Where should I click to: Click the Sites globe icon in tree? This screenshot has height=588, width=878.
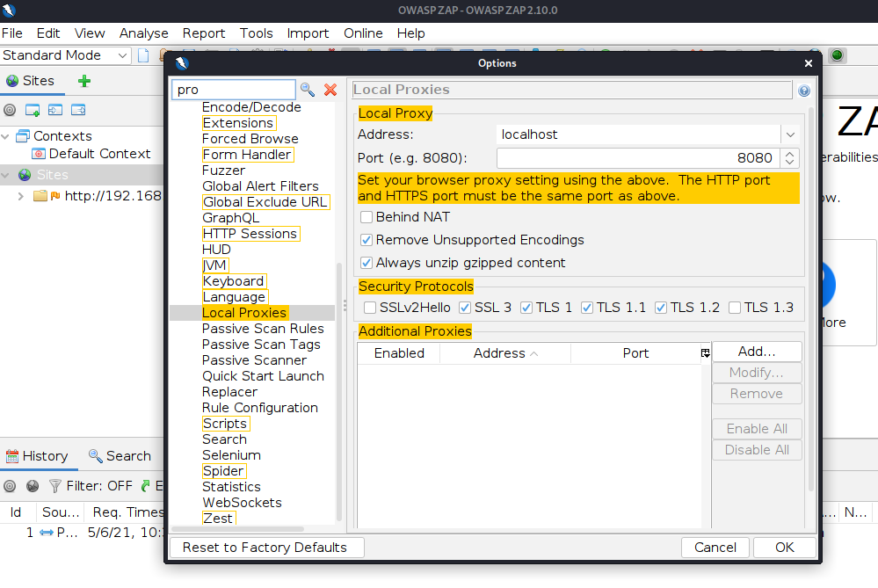coord(25,175)
